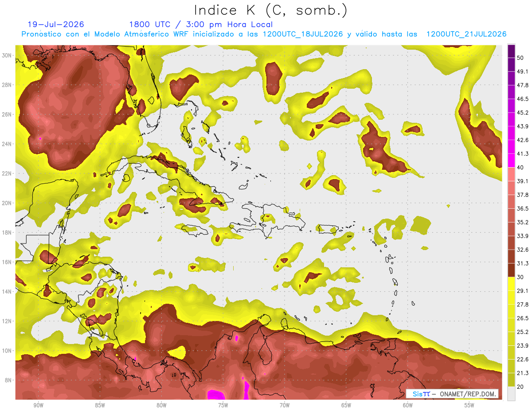Click the colorbar value "47.8"
Screen dimensions: 532x411
pyautogui.click(x=523, y=85)
